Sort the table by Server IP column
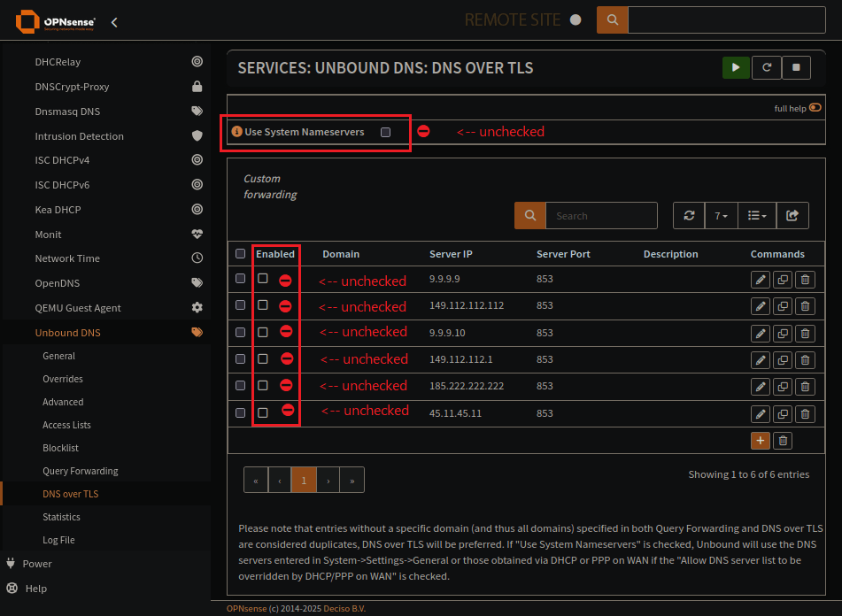The height and width of the screenshot is (616, 842). 451,254
